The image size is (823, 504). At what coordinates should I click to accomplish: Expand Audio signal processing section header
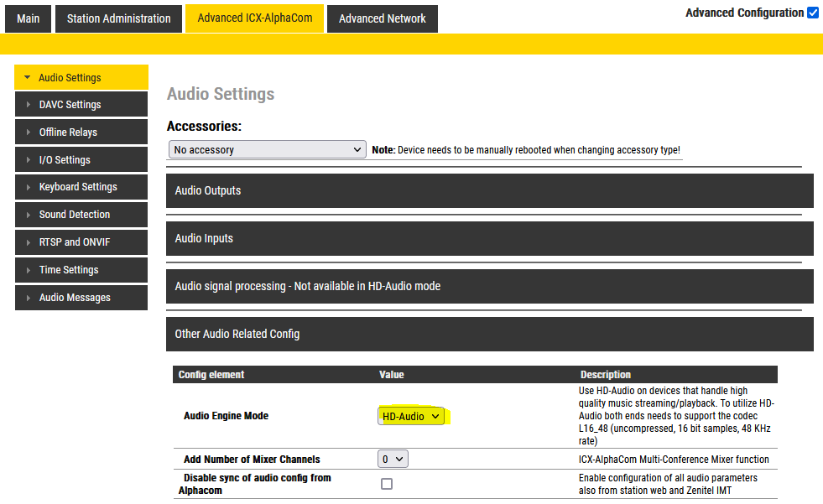pyautogui.click(x=489, y=286)
